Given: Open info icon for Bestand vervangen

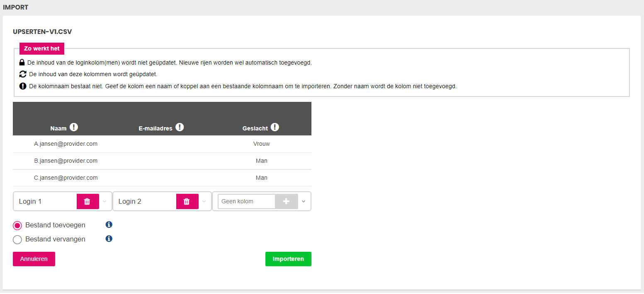Looking at the screenshot, I should [x=109, y=239].
